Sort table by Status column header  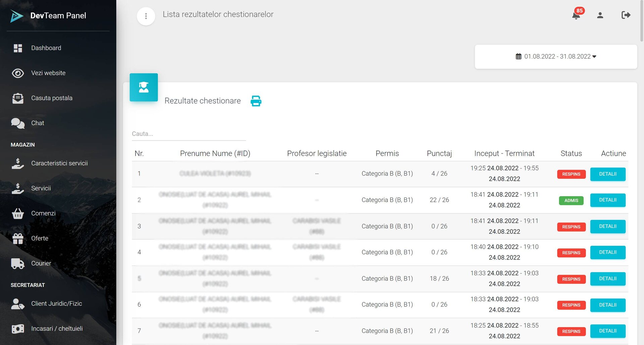[x=571, y=154]
